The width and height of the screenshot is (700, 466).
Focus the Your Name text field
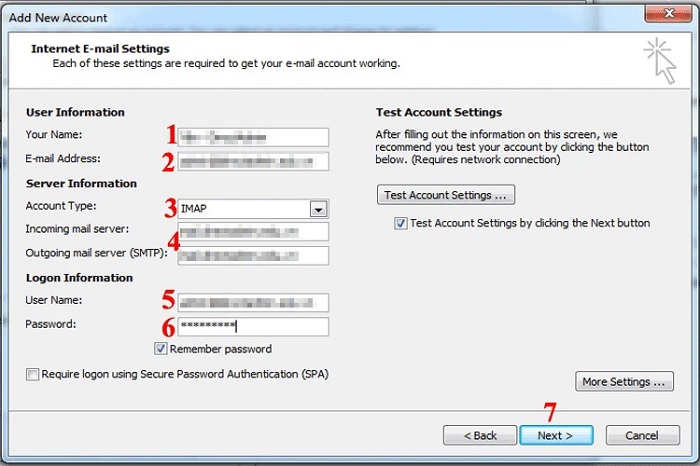(253, 137)
